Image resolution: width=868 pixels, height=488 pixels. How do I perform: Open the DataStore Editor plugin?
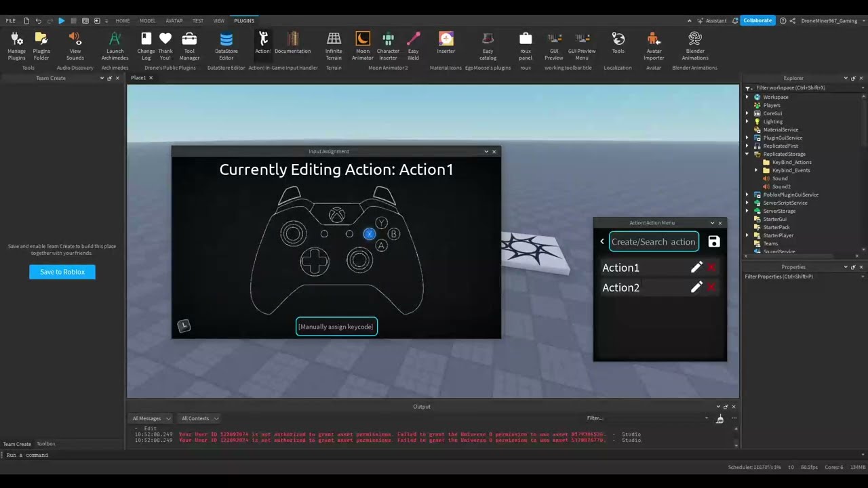click(226, 45)
